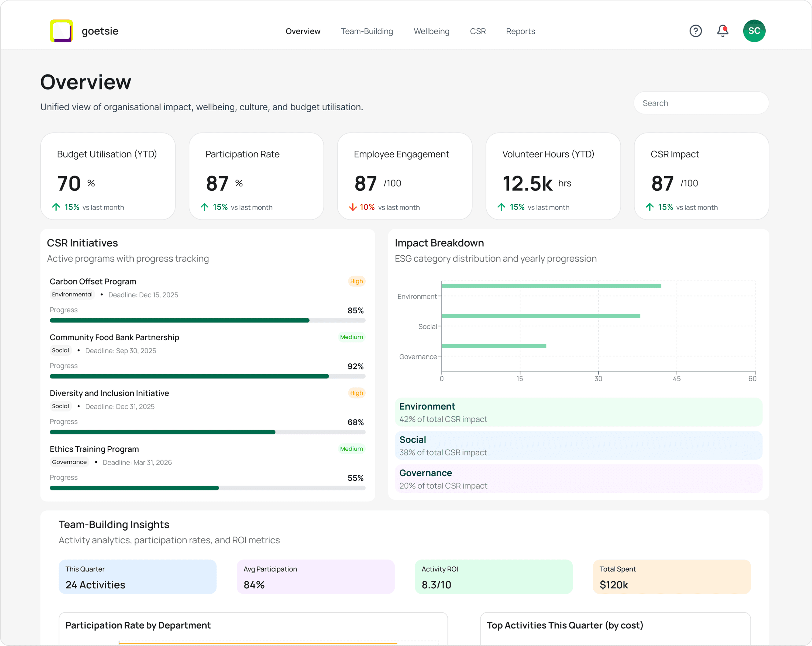Click the Medium badge on Ethics Training Program
The width and height of the screenshot is (812, 646).
tap(351, 449)
